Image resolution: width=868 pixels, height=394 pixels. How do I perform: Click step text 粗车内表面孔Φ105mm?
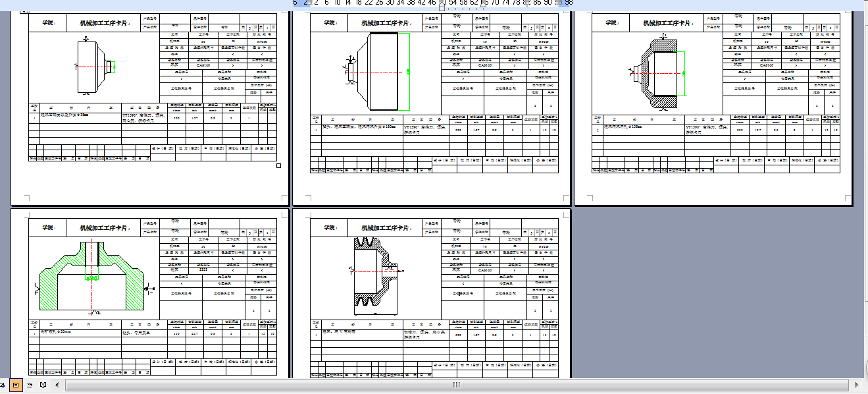coord(623,127)
